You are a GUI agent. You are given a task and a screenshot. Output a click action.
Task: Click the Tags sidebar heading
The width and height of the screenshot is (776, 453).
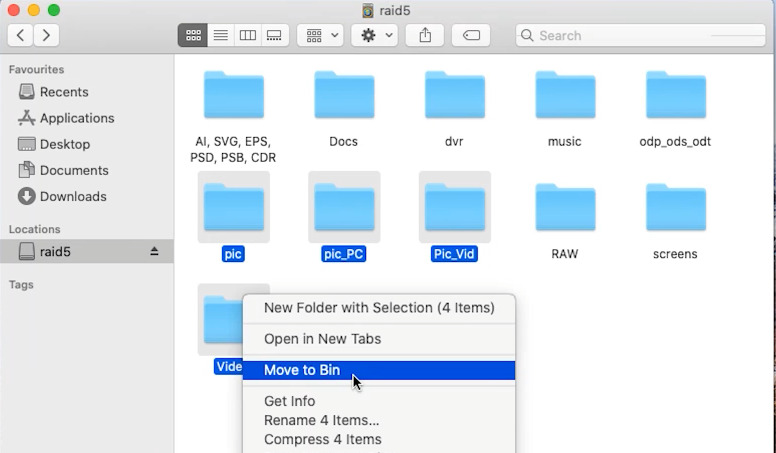click(21, 285)
